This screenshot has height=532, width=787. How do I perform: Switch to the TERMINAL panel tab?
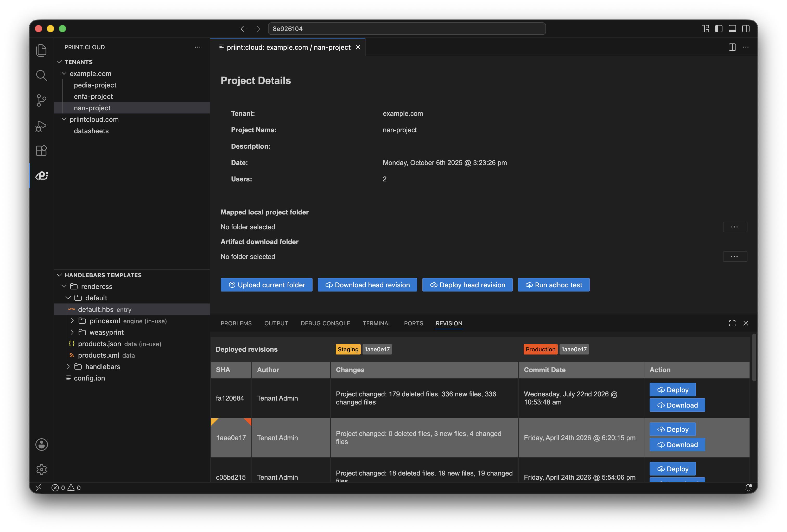tap(377, 324)
